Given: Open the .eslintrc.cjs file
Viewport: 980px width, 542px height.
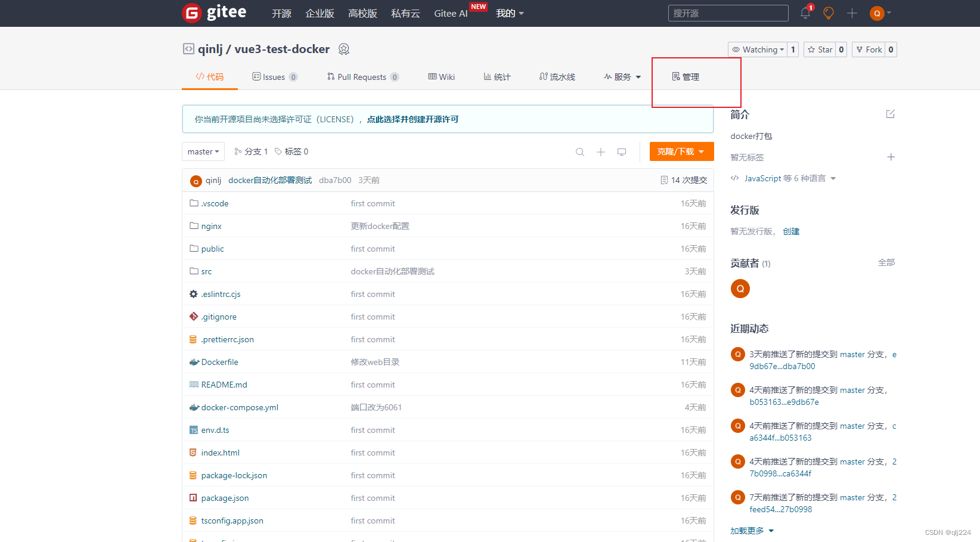Looking at the screenshot, I should 221,294.
